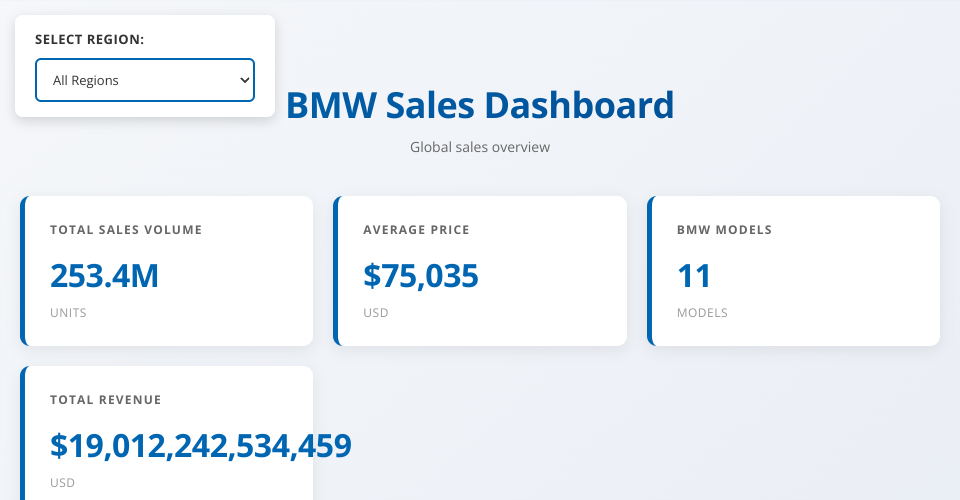Click the Average Price card title

click(x=416, y=230)
